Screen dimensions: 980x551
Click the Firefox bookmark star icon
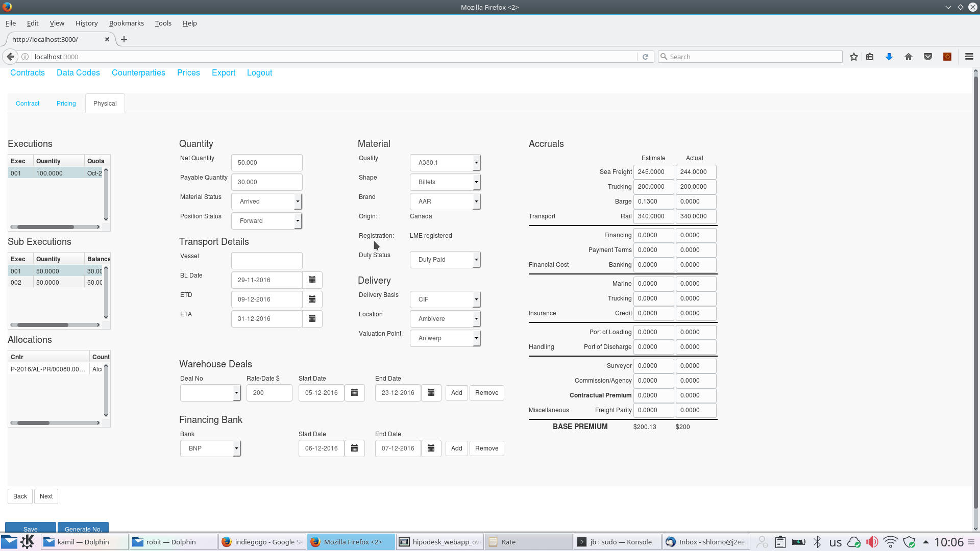[853, 57]
